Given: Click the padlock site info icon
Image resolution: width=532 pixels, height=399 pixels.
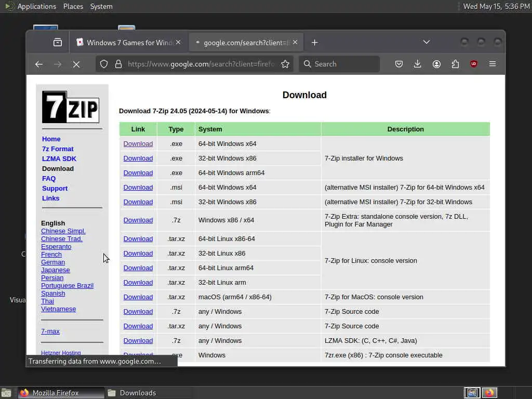Looking at the screenshot, I should pos(118,64).
